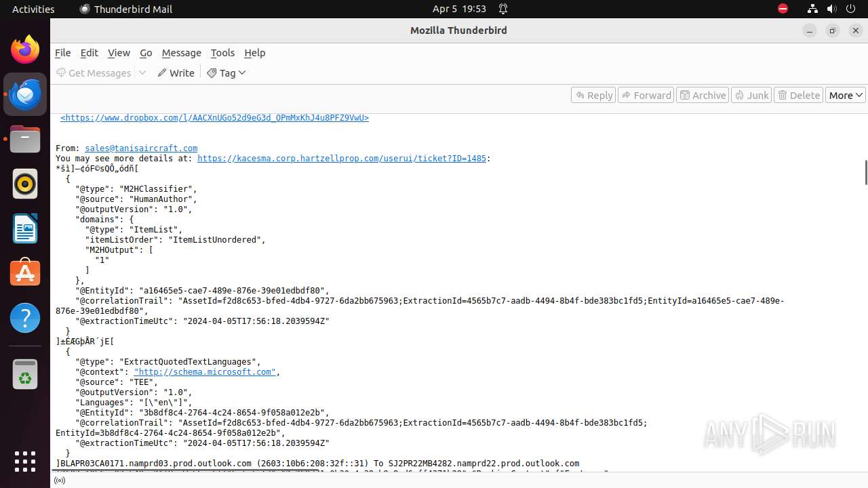Open the Tools menu
Image resolution: width=868 pixels, height=488 pixels.
[222, 53]
